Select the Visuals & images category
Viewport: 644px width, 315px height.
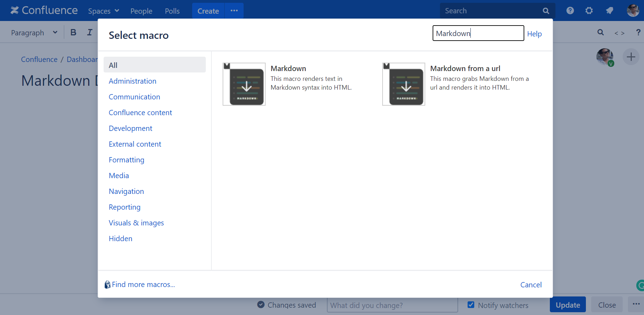pos(136,223)
